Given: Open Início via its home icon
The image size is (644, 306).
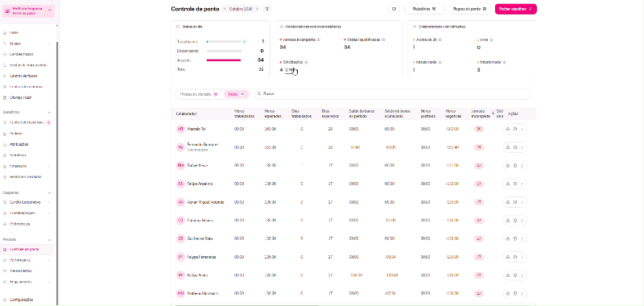Looking at the screenshot, I should pos(5,32).
